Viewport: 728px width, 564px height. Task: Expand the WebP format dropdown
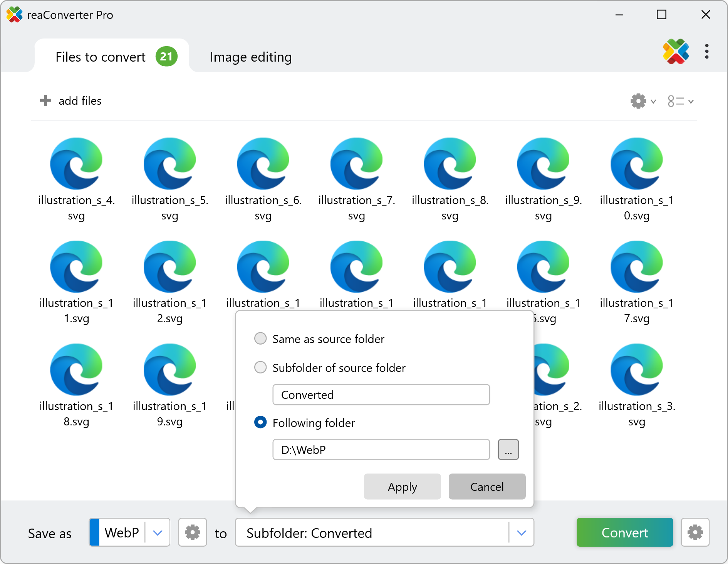[x=158, y=533]
